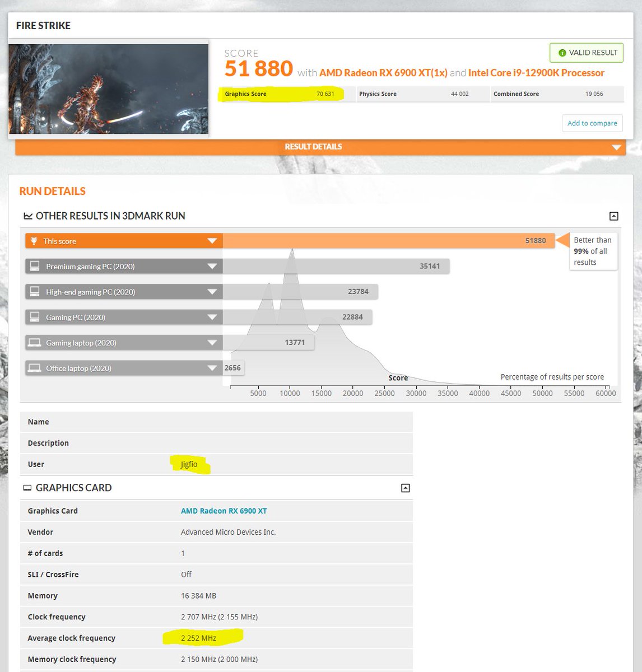This screenshot has height=672, width=642.
Task: Click the trophy icon beside This score
Action: click(34, 241)
